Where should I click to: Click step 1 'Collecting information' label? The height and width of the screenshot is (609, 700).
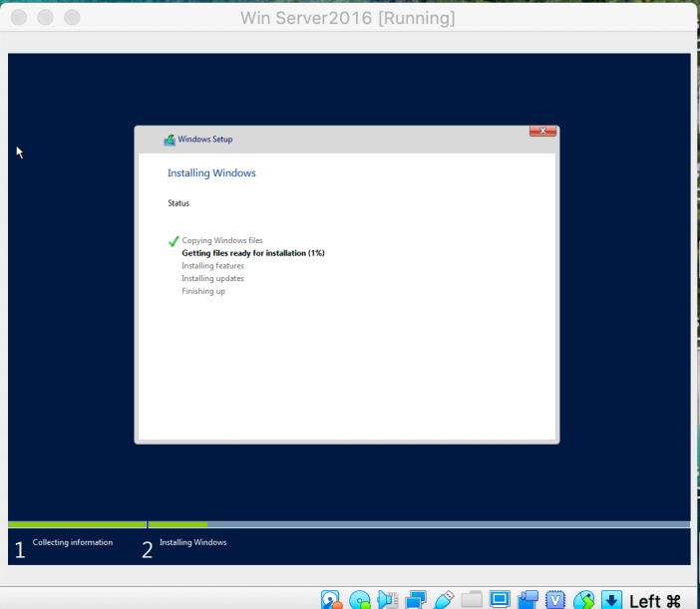click(x=73, y=542)
